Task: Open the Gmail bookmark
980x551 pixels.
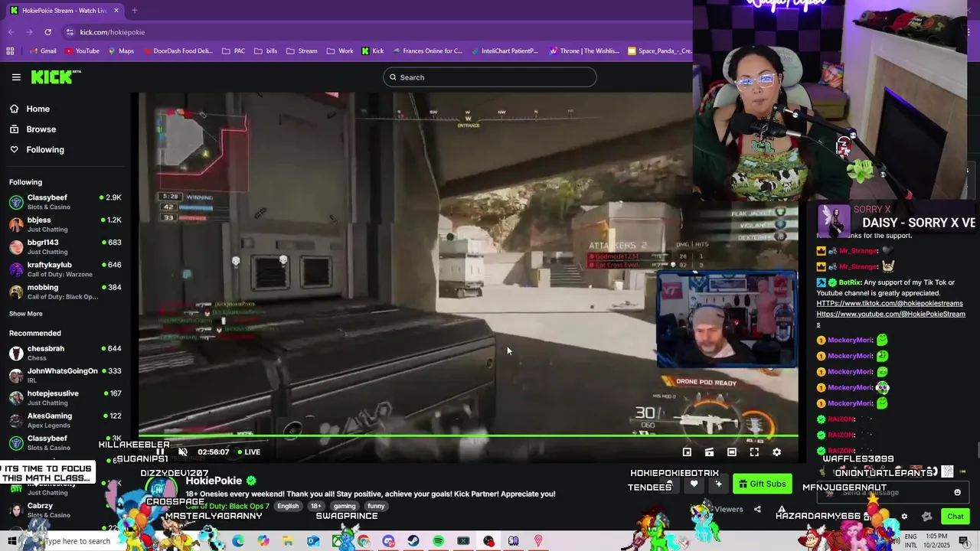Action: pos(42,51)
